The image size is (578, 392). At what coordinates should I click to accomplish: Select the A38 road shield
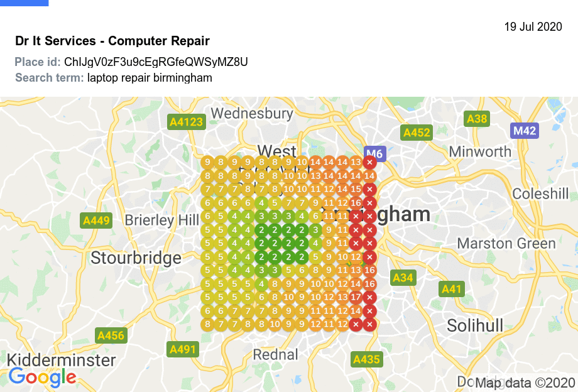point(477,119)
